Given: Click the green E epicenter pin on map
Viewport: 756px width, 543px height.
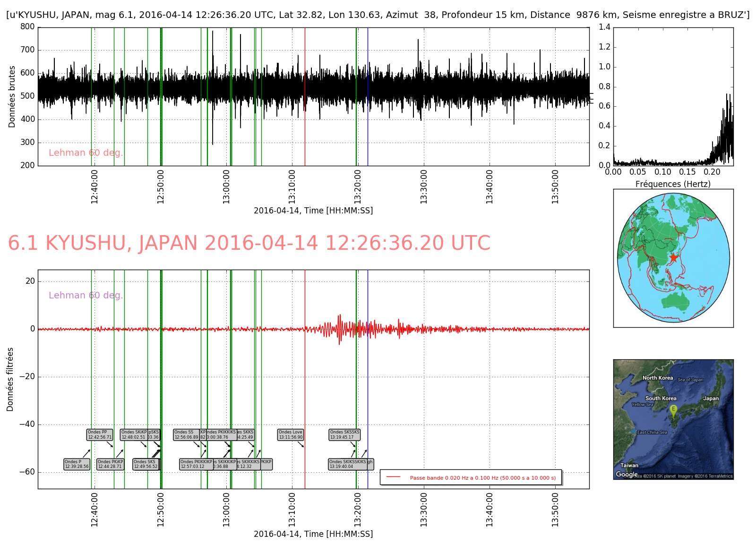Looking at the screenshot, I should 673,410.
